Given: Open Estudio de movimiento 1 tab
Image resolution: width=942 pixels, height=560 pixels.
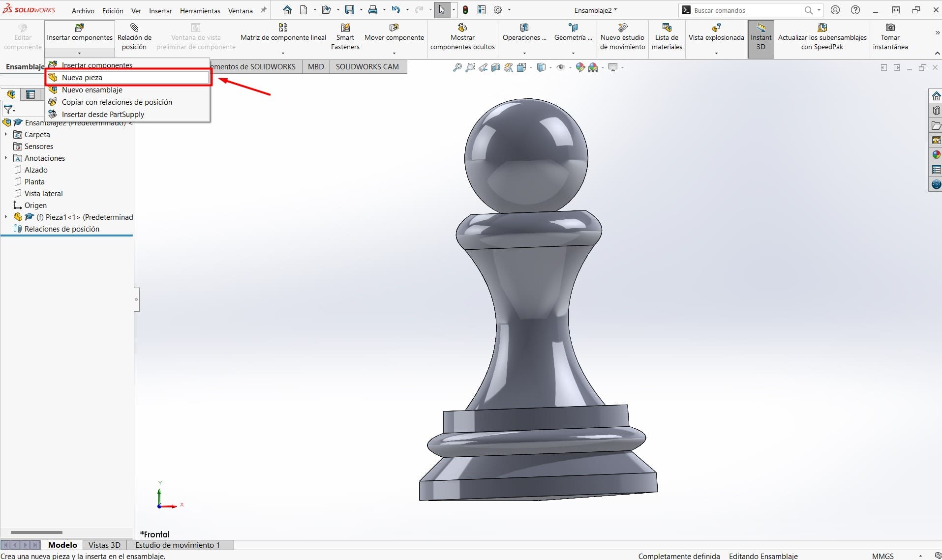Looking at the screenshot, I should coord(178,545).
